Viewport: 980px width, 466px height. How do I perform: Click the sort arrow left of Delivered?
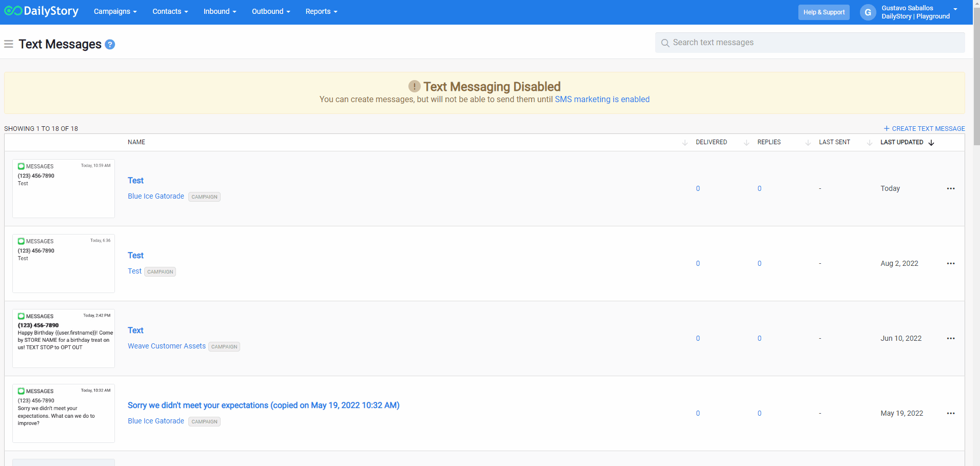click(x=685, y=143)
